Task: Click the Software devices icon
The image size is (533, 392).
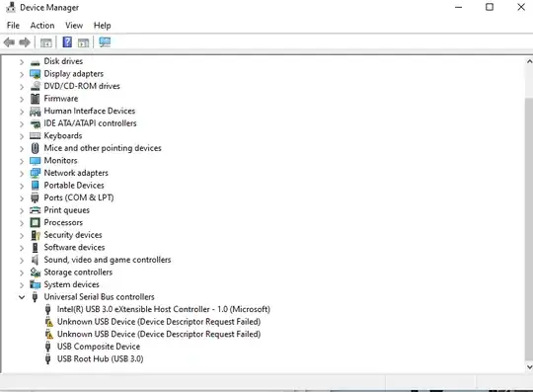Action: (35, 248)
